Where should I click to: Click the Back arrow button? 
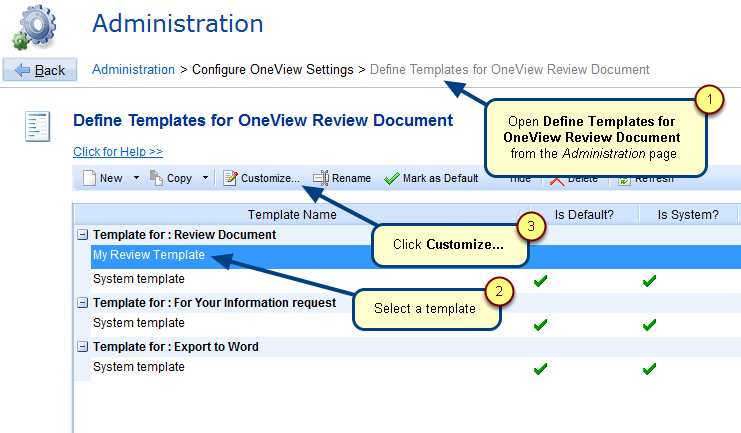[40, 70]
